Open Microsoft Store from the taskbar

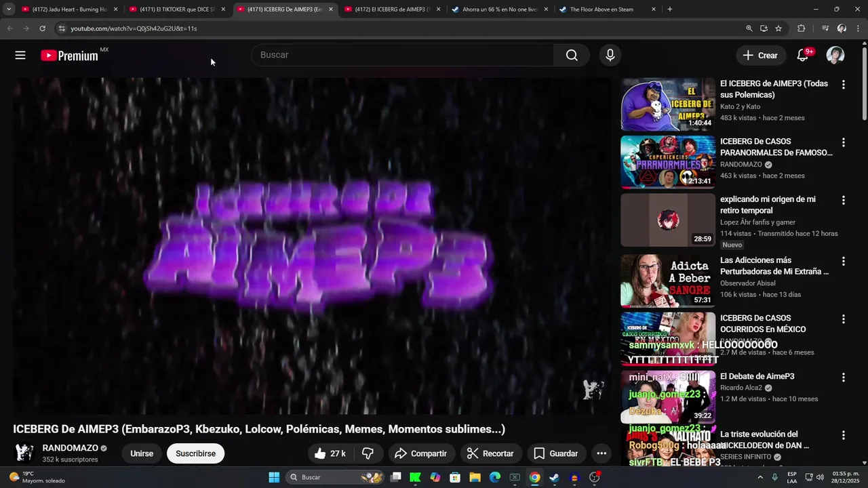click(455, 477)
